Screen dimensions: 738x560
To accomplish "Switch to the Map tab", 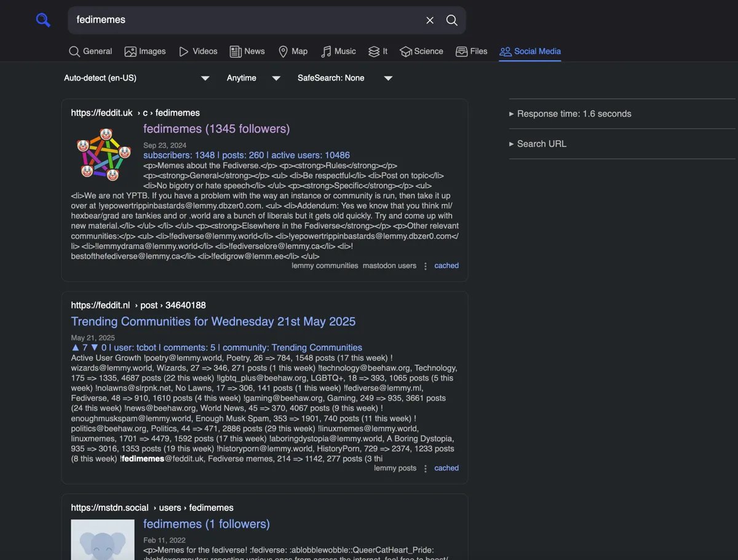I will [x=293, y=52].
